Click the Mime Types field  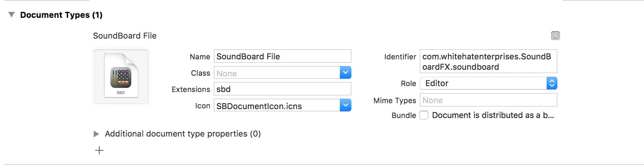tap(488, 100)
